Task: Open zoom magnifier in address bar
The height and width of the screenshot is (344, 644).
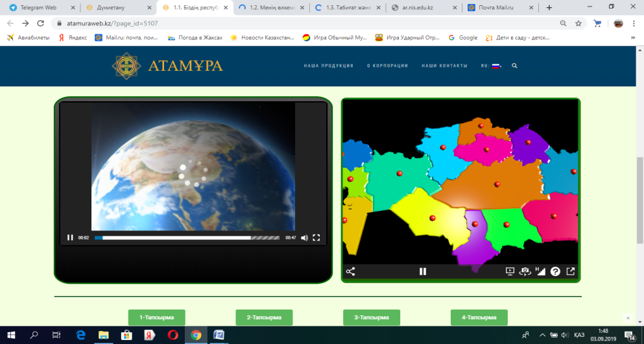Action: click(x=564, y=23)
